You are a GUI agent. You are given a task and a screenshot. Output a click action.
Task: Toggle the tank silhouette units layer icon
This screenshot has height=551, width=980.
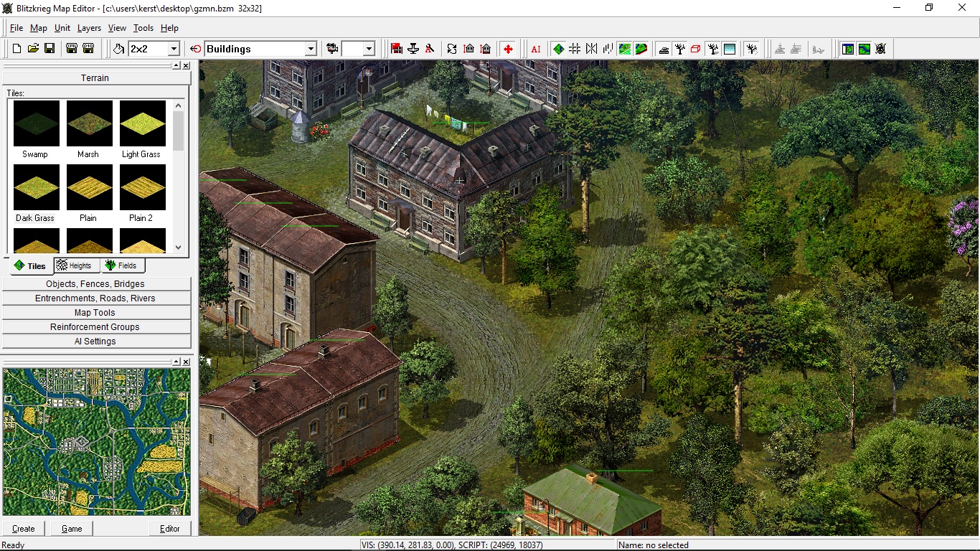pyautogui.click(x=664, y=49)
